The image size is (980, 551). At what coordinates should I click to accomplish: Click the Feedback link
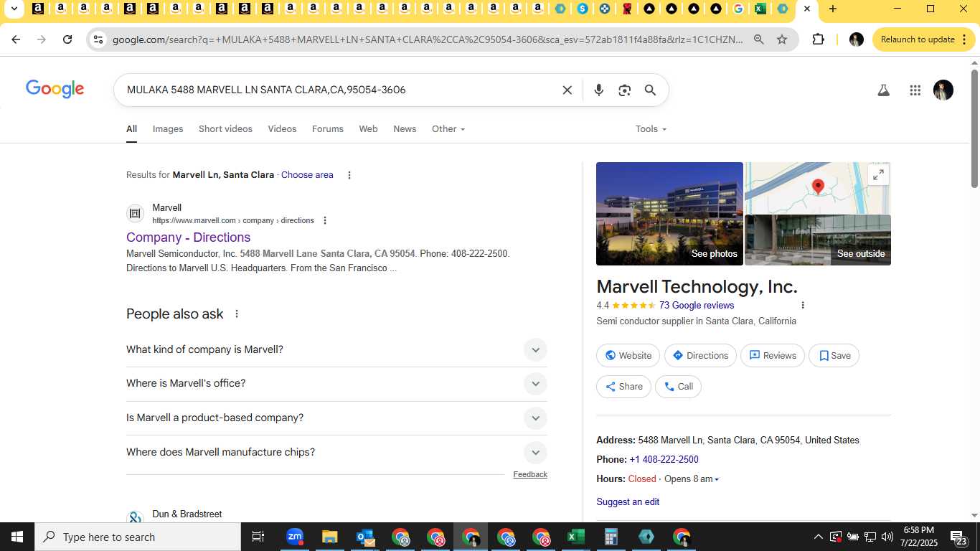point(530,475)
